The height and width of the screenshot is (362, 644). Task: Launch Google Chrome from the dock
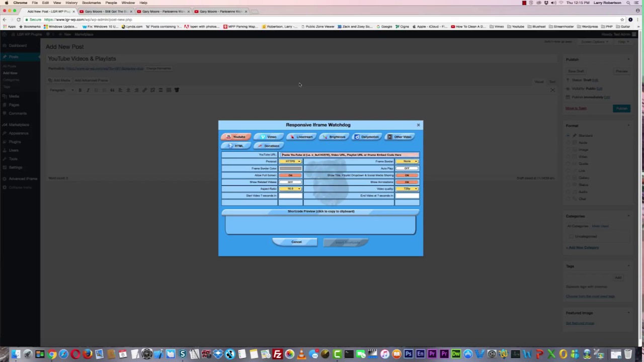pos(51,354)
